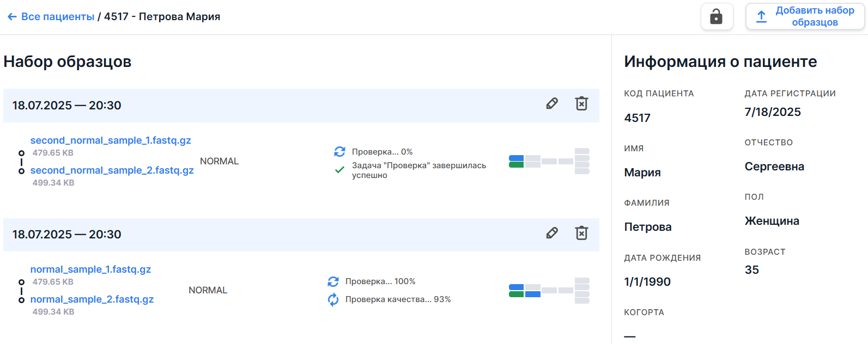The width and height of the screenshot is (868, 344).
Task: Delete the second sample set
Action: pyautogui.click(x=581, y=234)
